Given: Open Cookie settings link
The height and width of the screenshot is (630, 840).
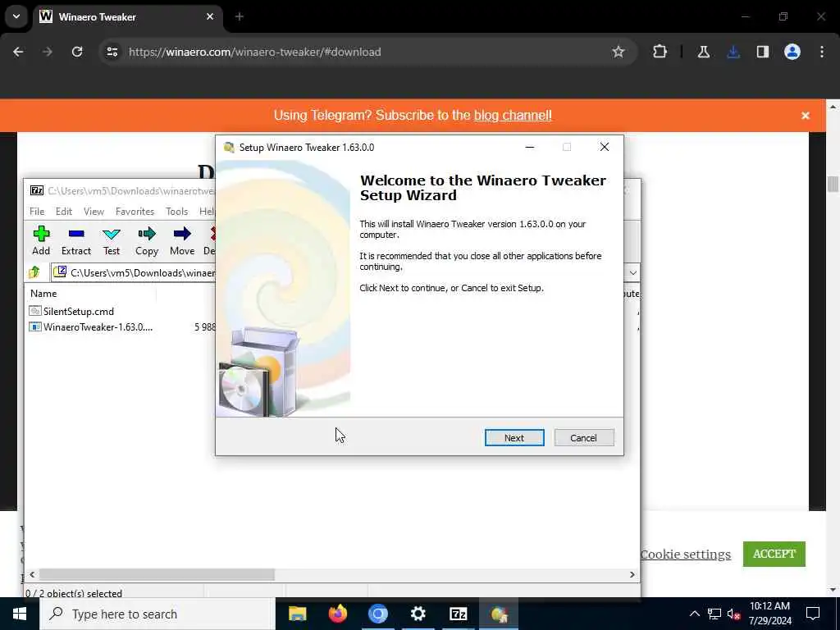Looking at the screenshot, I should point(686,554).
